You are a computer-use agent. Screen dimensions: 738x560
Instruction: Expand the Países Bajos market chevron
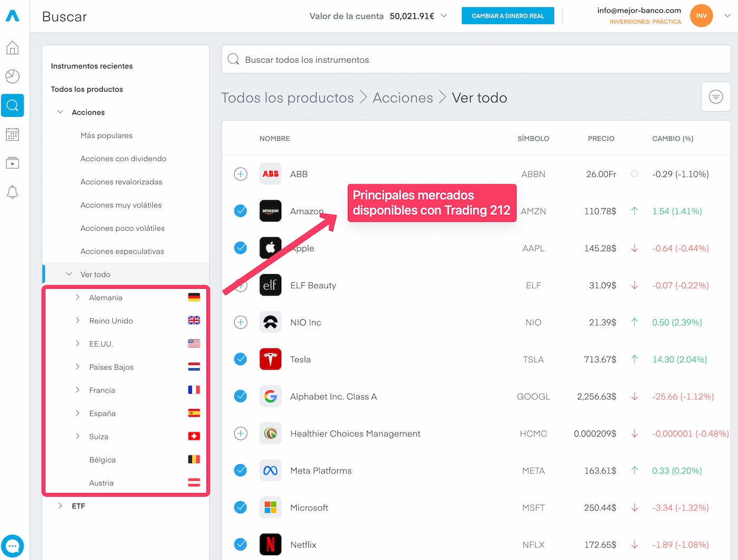tap(77, 367)
